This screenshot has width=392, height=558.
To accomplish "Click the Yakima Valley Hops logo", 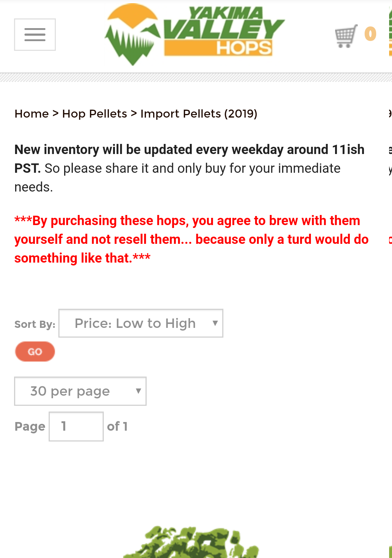I will (x=195, y=35).
